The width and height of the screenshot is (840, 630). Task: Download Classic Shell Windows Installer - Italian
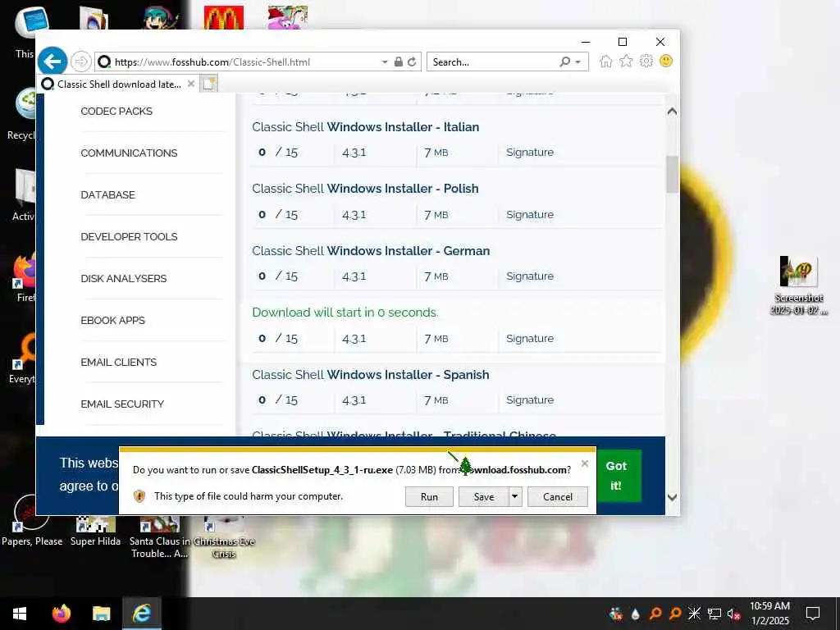365,127
